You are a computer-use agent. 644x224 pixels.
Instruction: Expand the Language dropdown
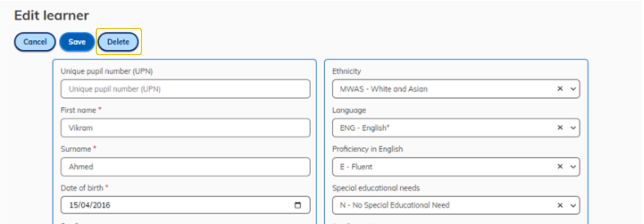point(573,128)
